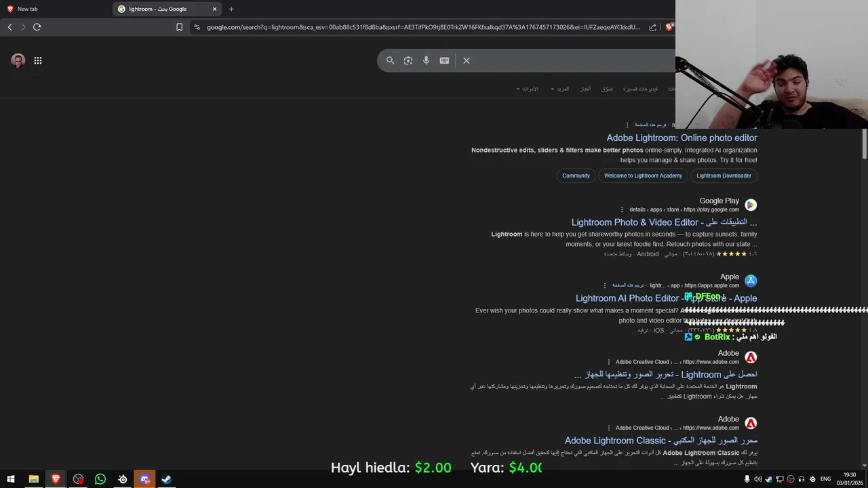The height and width of the screenshot is (488, 868).
Task: Switch input language ENG indicator
Action: pyautogui.click(x=825, y=479)
